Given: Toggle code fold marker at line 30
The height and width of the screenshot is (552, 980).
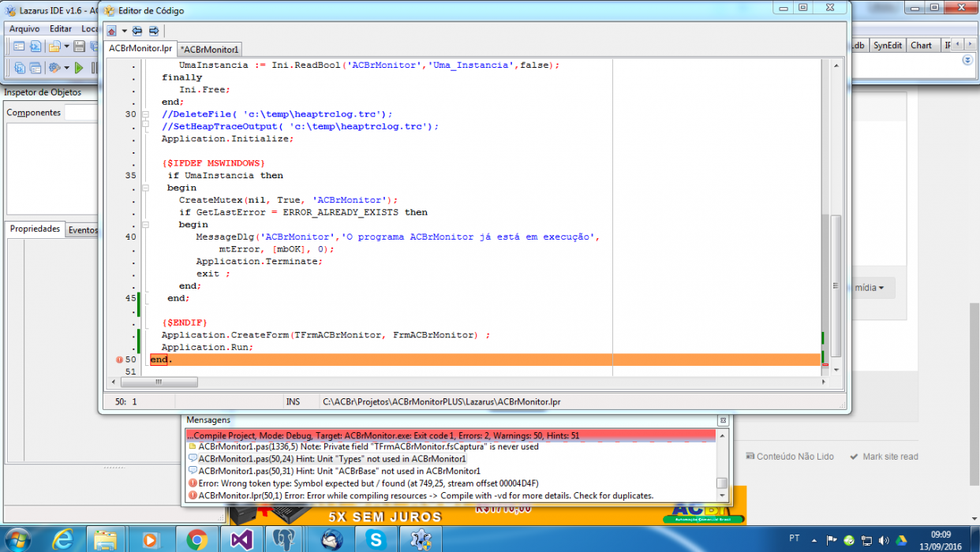Looking at the screenshot, I should pos(145,114).
